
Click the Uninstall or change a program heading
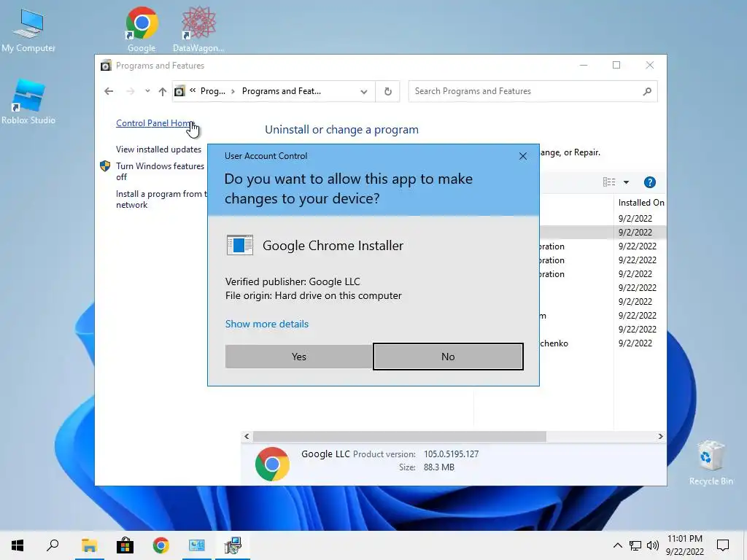pos(341,130)
